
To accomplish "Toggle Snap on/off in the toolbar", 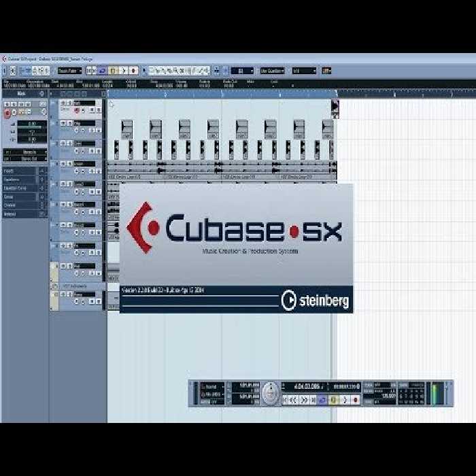I will point(226,71).
